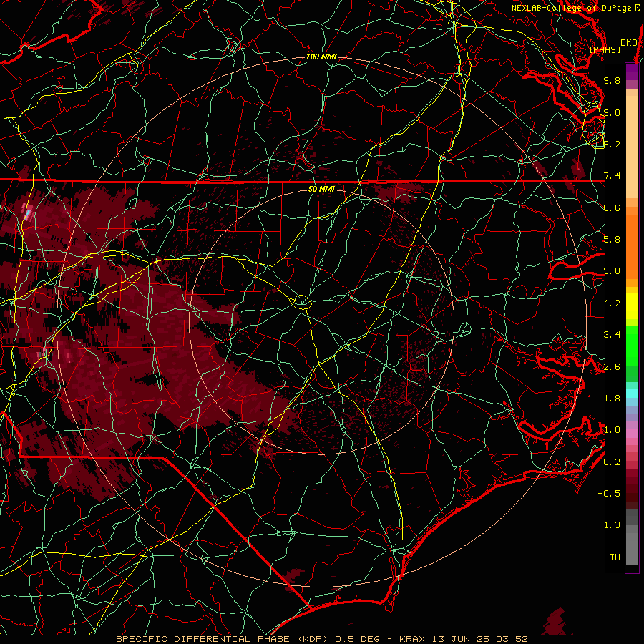Click the 5.0 legend value
Viewport: 644px width, 644px height.
point(612,271)
